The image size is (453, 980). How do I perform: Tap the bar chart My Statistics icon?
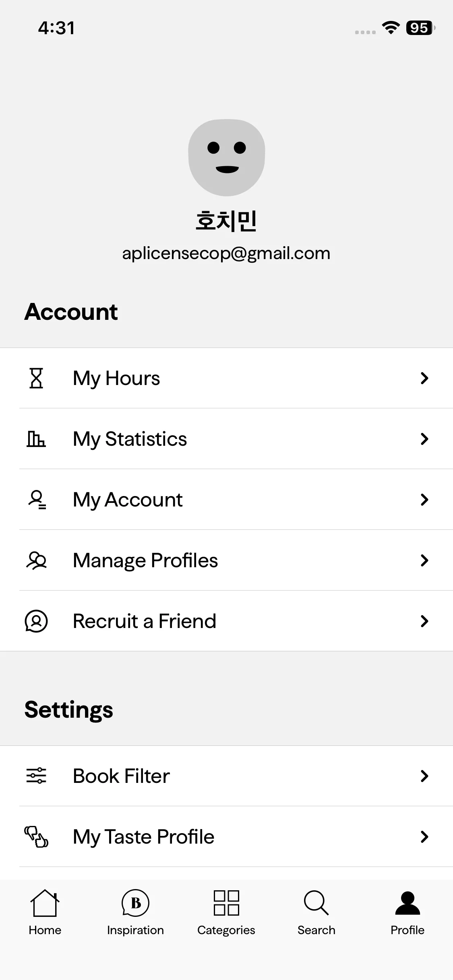click(36, 439)
